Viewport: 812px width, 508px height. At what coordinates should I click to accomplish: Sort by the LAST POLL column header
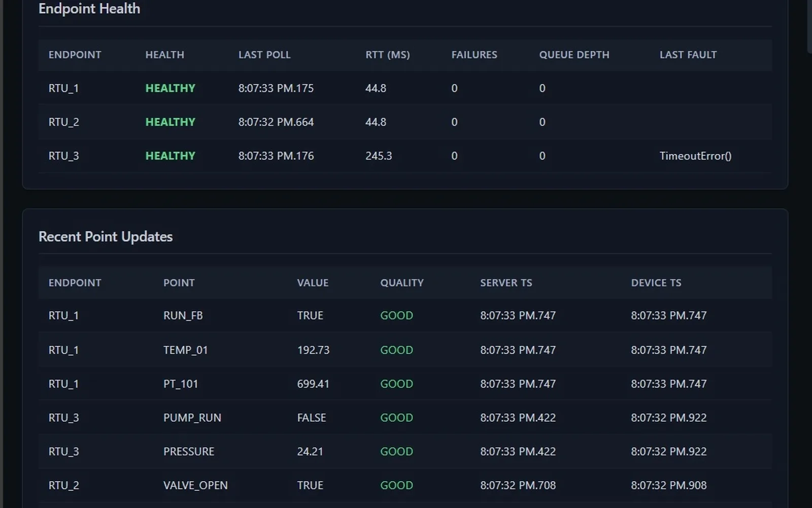click(x=264, y=55)
